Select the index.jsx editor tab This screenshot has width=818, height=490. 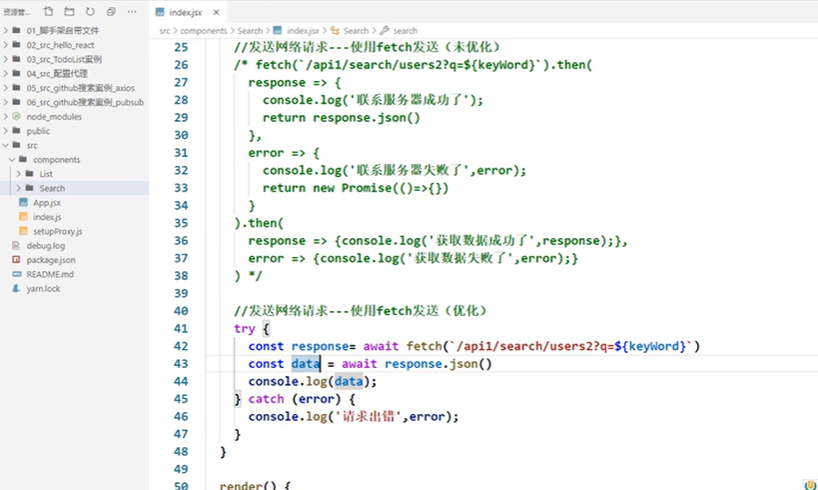coord(187,12)
